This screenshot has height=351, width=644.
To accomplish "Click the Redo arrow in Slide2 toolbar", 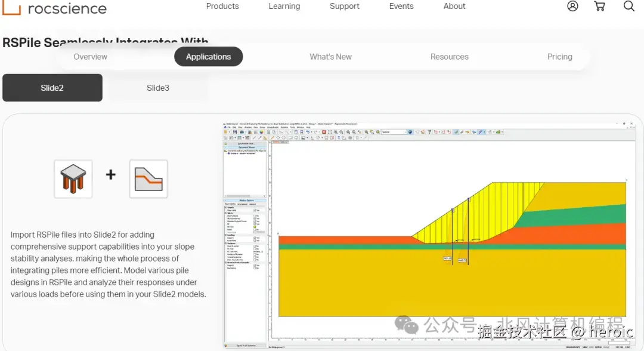I will tap(316, 132).
